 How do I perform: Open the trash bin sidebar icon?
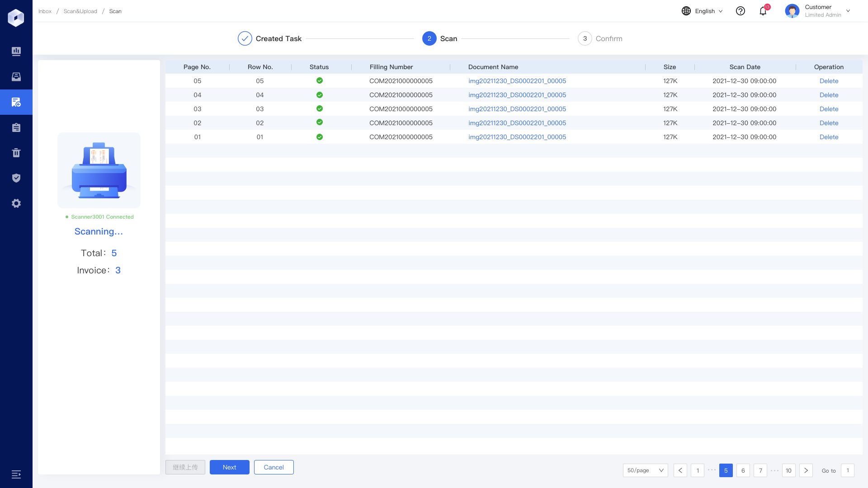[x=16, y=153]
